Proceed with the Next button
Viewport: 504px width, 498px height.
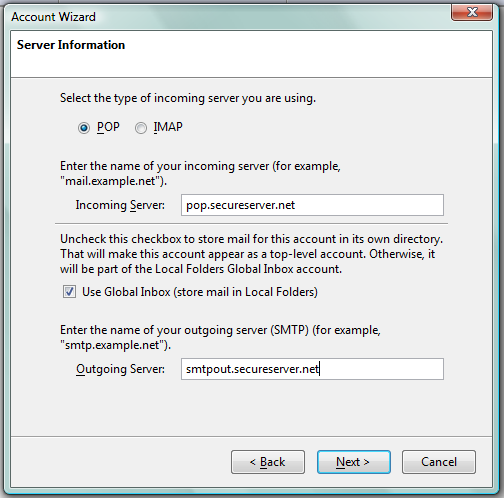coord(354,462)
